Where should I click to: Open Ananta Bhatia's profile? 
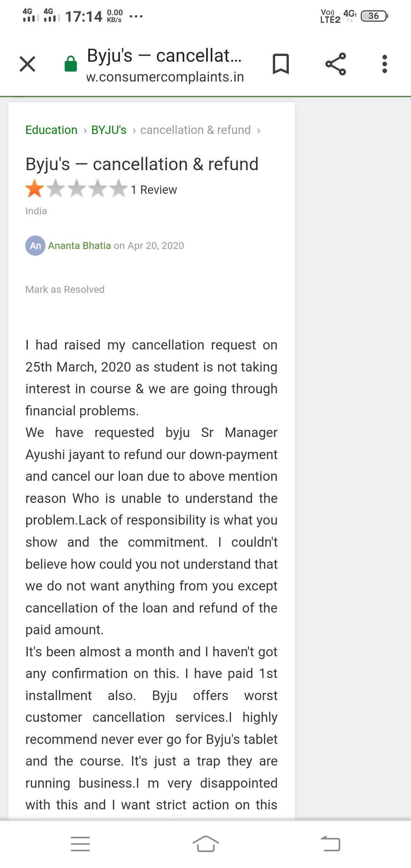click(79, 246)
